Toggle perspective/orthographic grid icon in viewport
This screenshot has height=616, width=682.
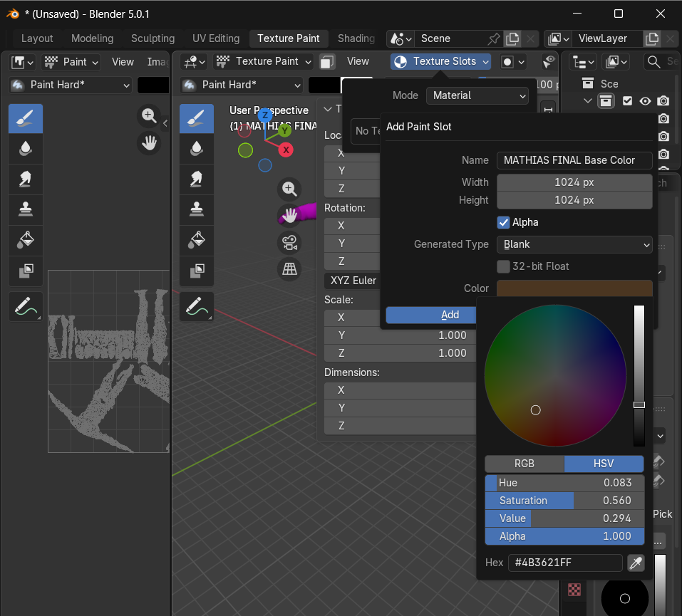pyautogui.click(x=289, y=268)
